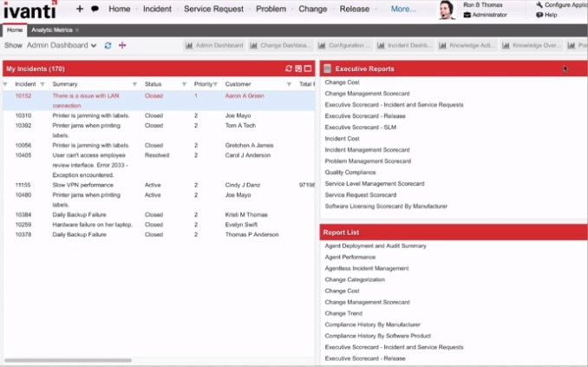Image resolution: width=588 pixels, height=367 pixels.
Task: Open the Home menu item
Action: pos(120,9)
